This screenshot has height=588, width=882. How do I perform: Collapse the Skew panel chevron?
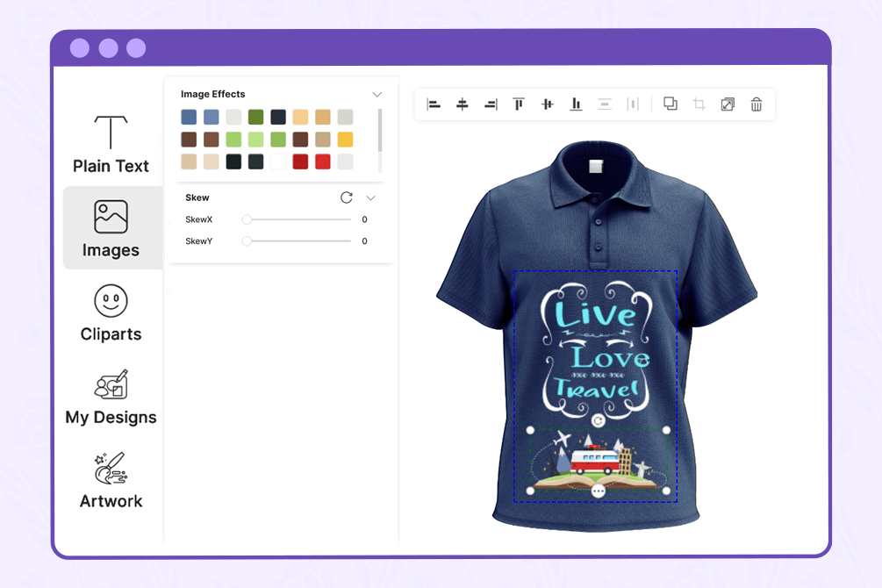click(371, 197)
